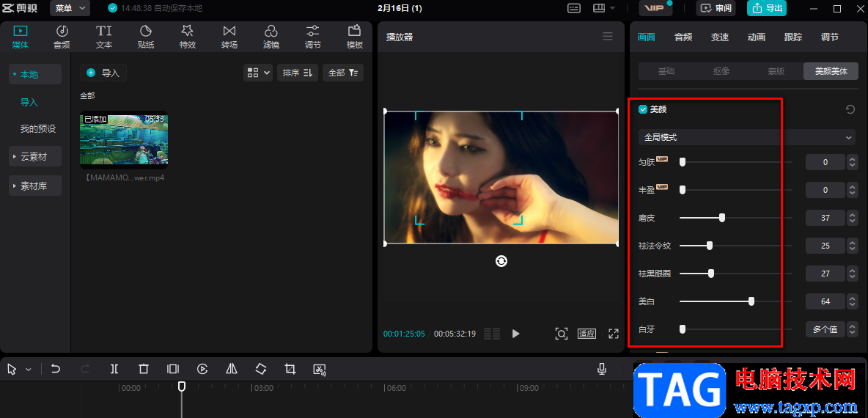The width and height of the screenshot is (868, 418).
Task: Click the split clip tool
Action: 114,369
